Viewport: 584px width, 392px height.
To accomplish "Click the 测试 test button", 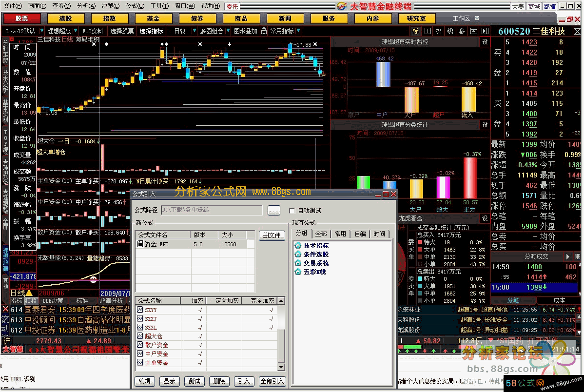I will click(x=195, y=381).
